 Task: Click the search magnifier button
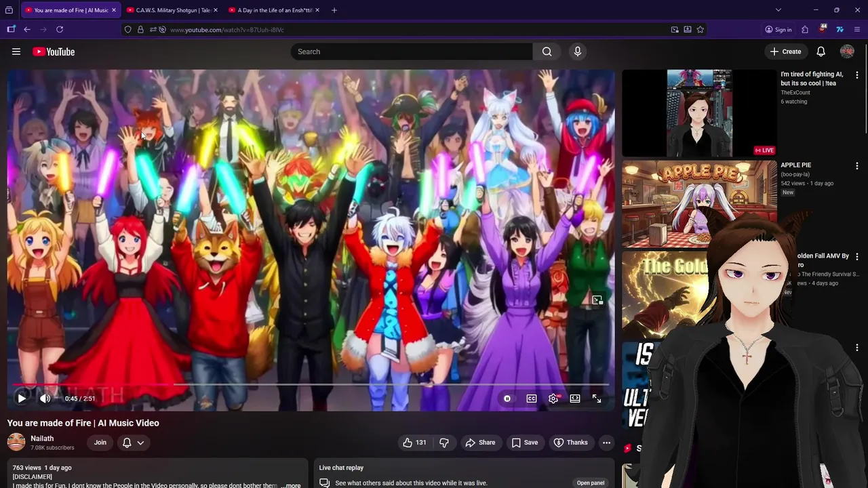547,52
